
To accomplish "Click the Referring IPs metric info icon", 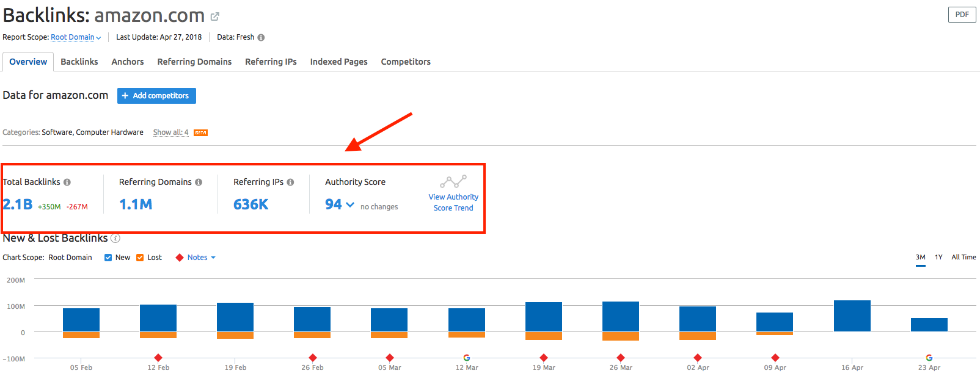I will point(290,182).
